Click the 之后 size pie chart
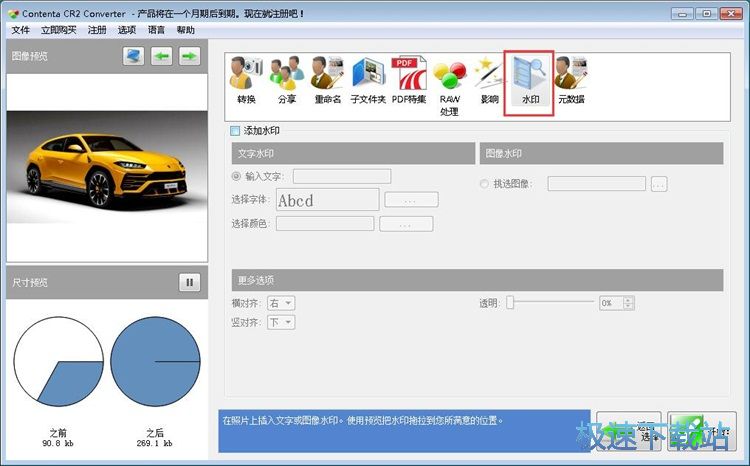The height and width of the screenshot is (466, 750). point(155,362)
